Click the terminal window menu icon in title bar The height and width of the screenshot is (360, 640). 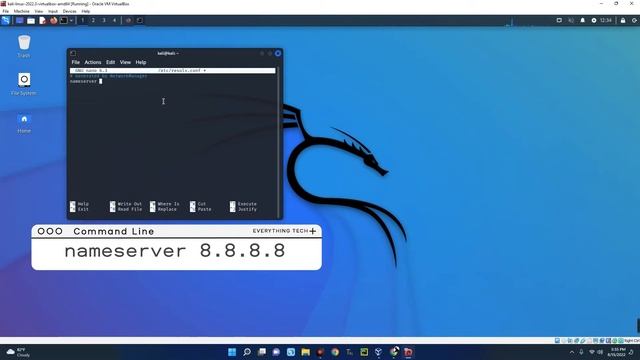point(73,53)
